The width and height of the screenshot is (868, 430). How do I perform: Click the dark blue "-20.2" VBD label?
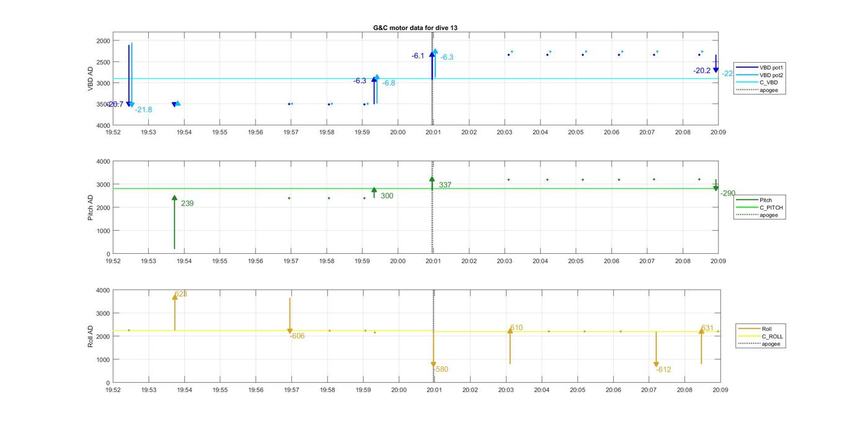coord(702,71)
